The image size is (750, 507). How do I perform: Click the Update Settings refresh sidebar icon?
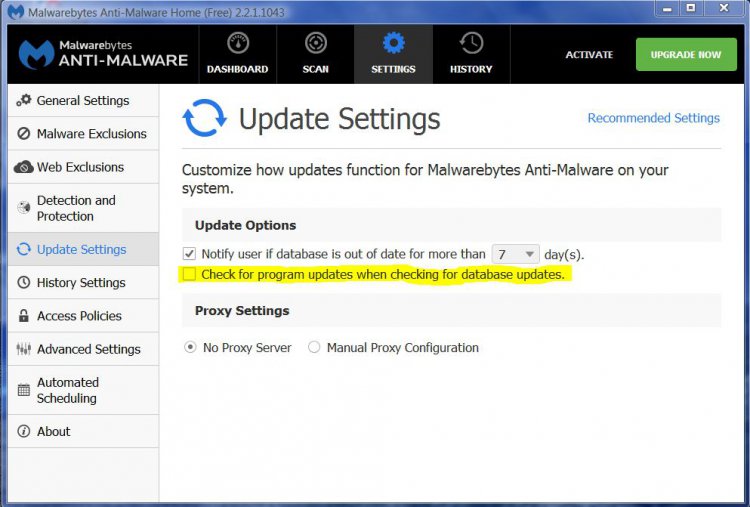[x=23, y=249]
